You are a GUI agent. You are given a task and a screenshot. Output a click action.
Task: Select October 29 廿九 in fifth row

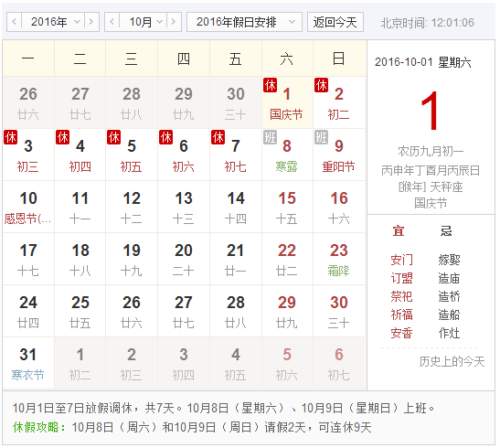[x=287, y=311]
